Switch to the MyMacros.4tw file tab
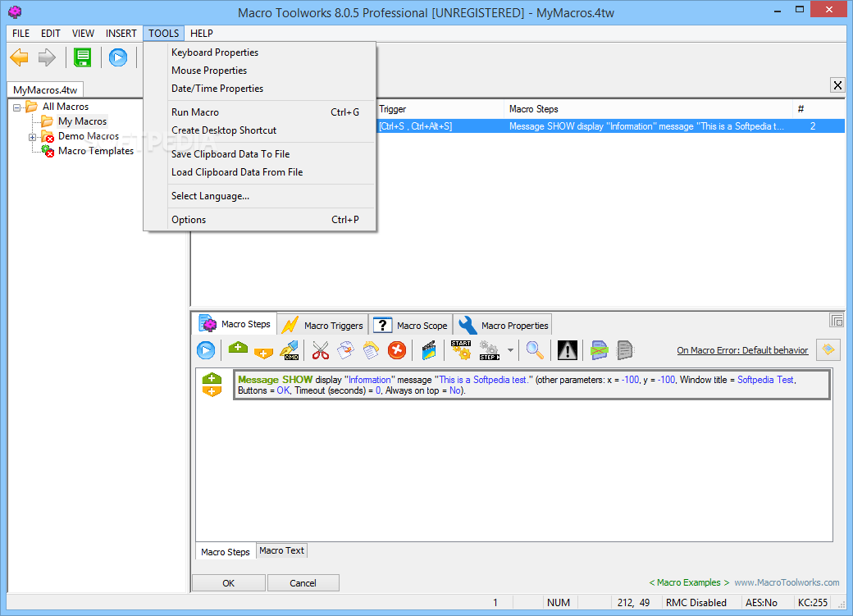 tap(45, 89)
